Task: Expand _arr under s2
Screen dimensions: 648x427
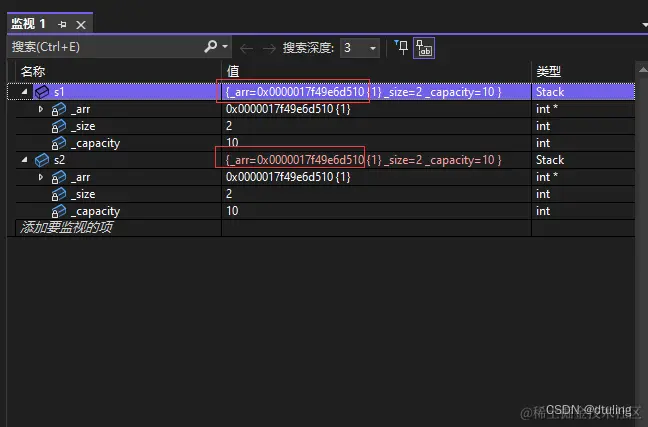Action: pos(40,177)
